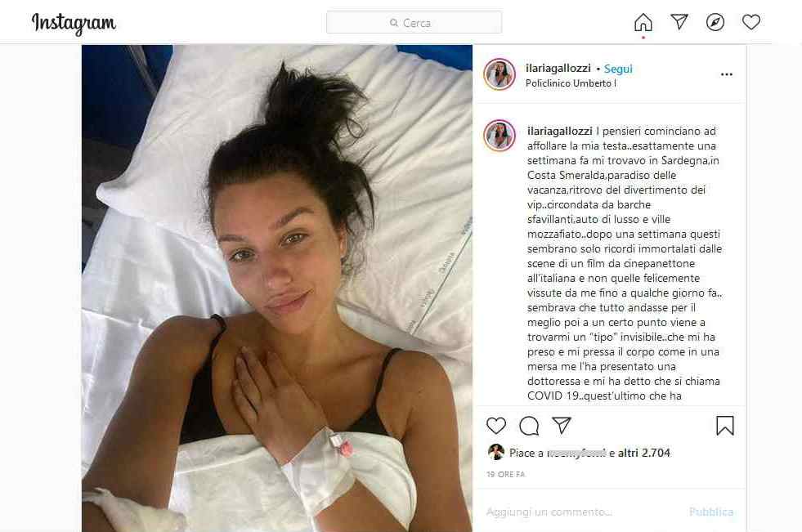The width and height of the screenshot is (802, 532).
Task: Follow ilariagallozzi with Segui link
Action: point(618,69)
